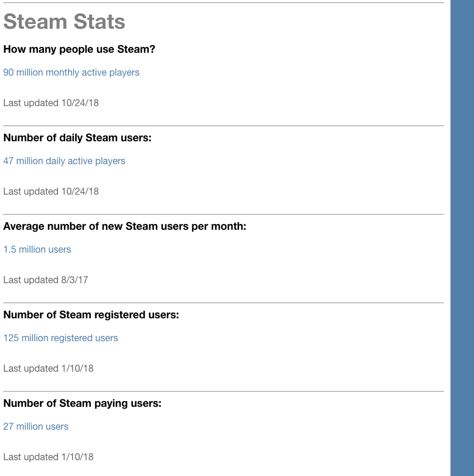
Task: Click 'Last updated 1/10/18' under paying users
Action: 48,457
